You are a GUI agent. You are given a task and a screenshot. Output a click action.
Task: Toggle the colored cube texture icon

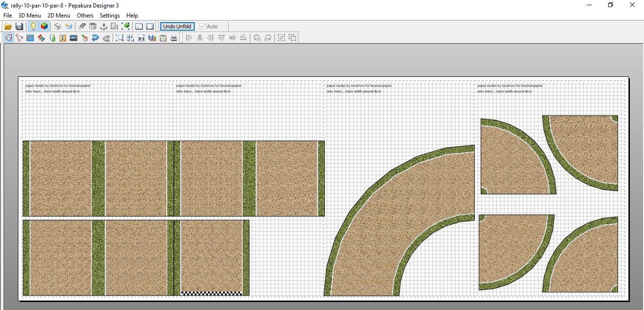point(44,26)
